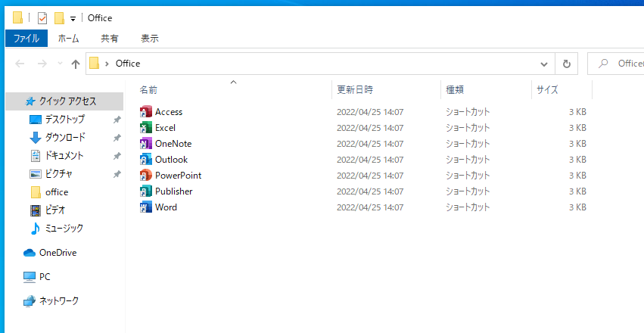Click the folder icon in address bar
Viewport: 644px width, 333px height.
94,64
